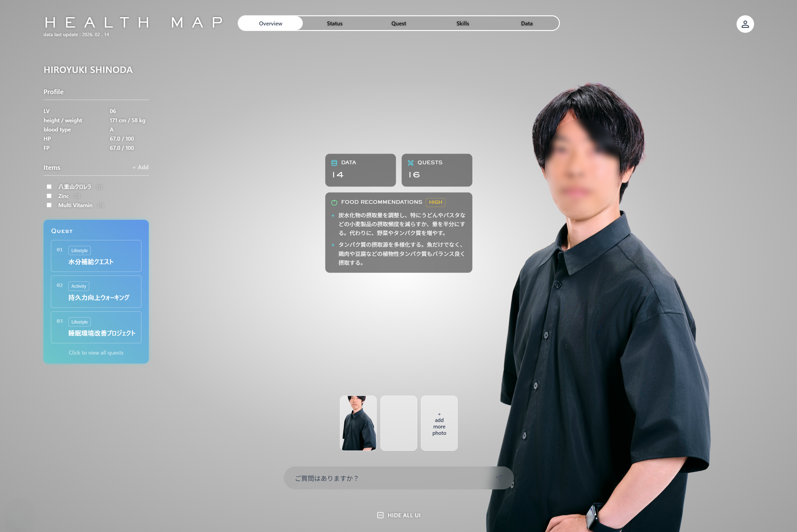The height and width of the screenshot is (532, 797).
Task: Go to the Data tab
Action: (x=526, y=23)
